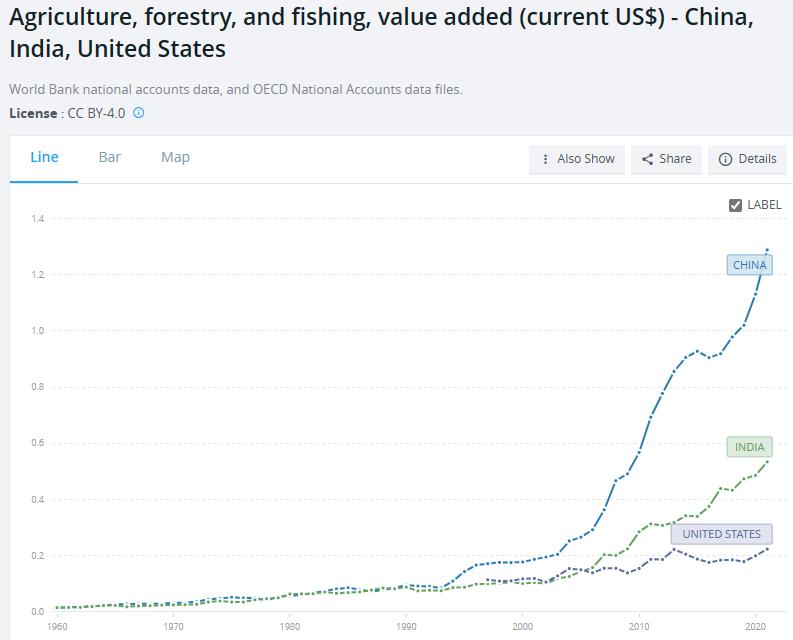Toggle the LABEL checkbox
This screenshot has height=640, width=793.
click(x=736, y=205)
